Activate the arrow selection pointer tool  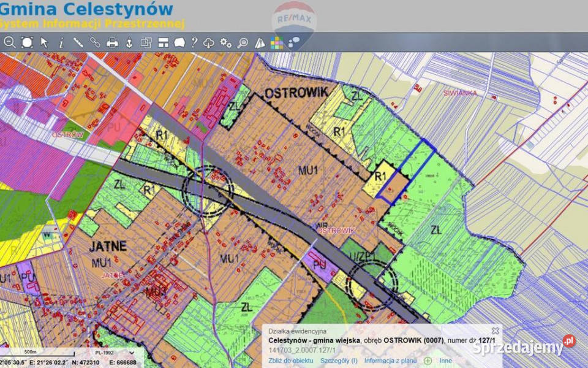point(44,42)
